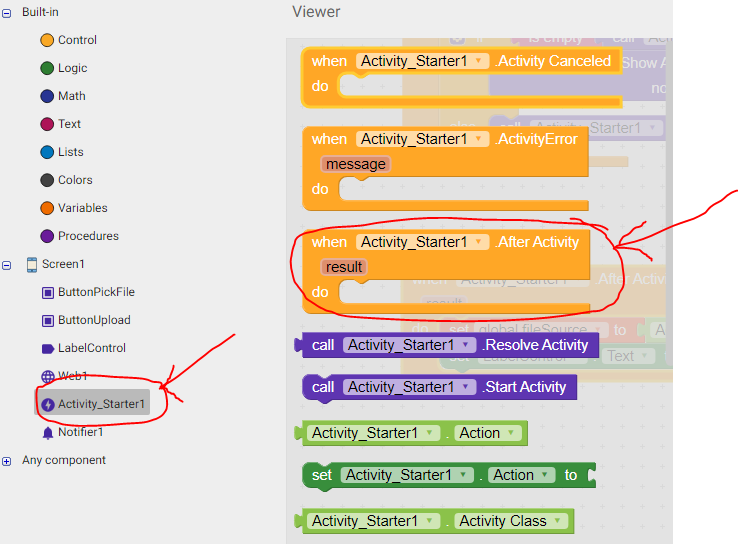Click the Web1 globe icon
738x544 pixels.
pyautogui.click(x=48, y=376)
